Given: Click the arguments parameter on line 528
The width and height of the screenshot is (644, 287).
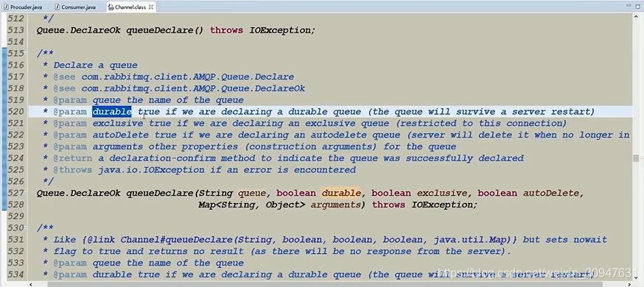Looking at the screenshot, I should [335, 205].
